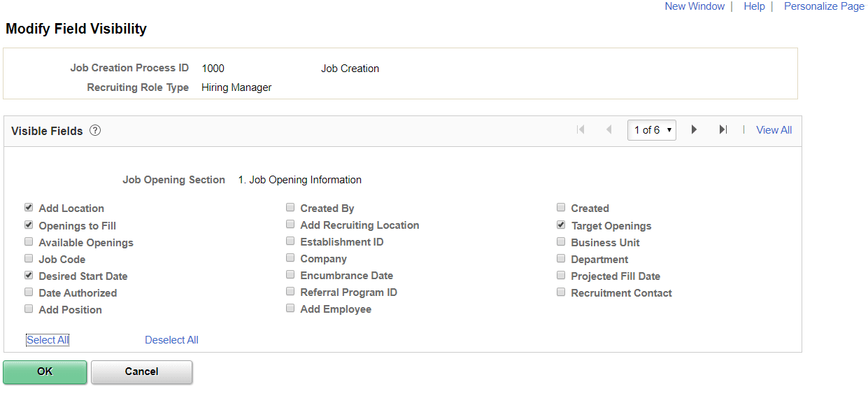The width and height of the screenshot is (868, 410).
Task: Open help via the question mark icon
Action: coord(94,130)
